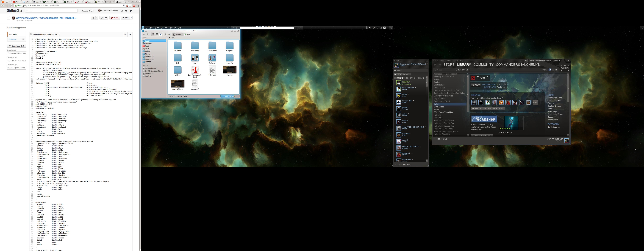The image size is (644, 251).
Task: Click the GitHub Gist search input field
Action: click(x=51, y=11)
